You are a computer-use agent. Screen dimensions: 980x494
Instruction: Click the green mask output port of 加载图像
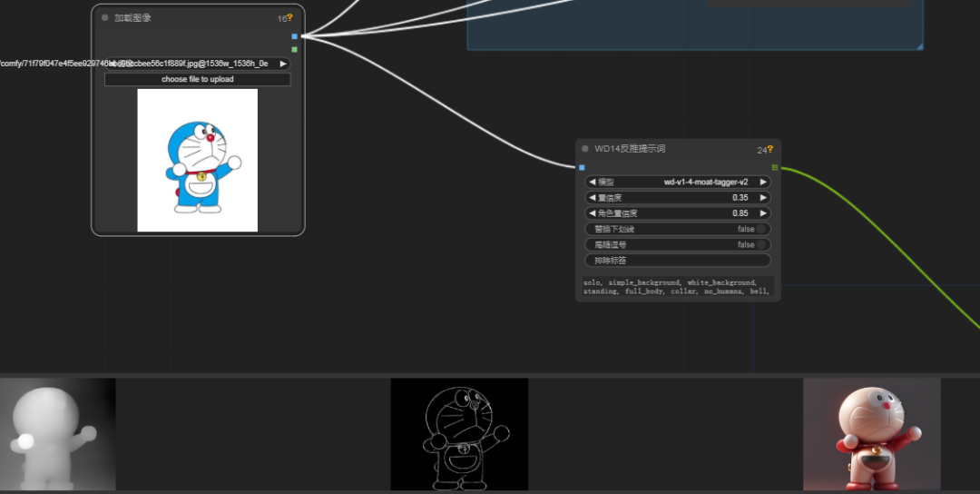(x=294, y=49)
